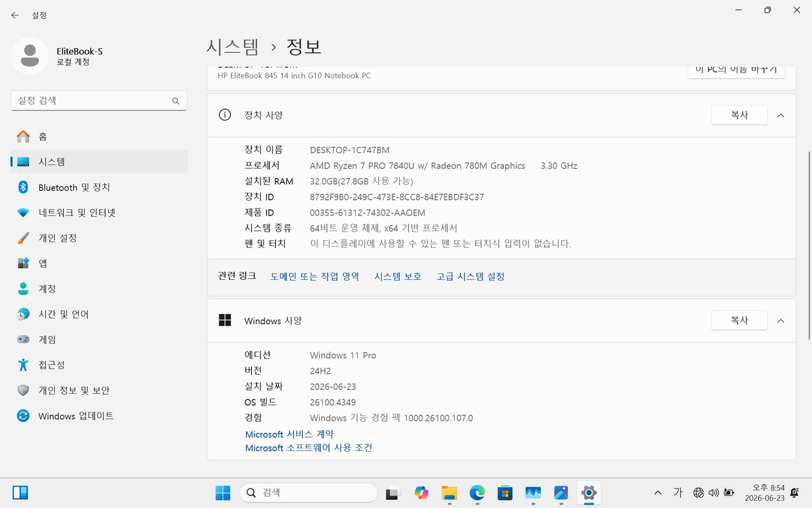
Task: Click the 장치 ID value 8792F9B0
Action: pos(397,197)
